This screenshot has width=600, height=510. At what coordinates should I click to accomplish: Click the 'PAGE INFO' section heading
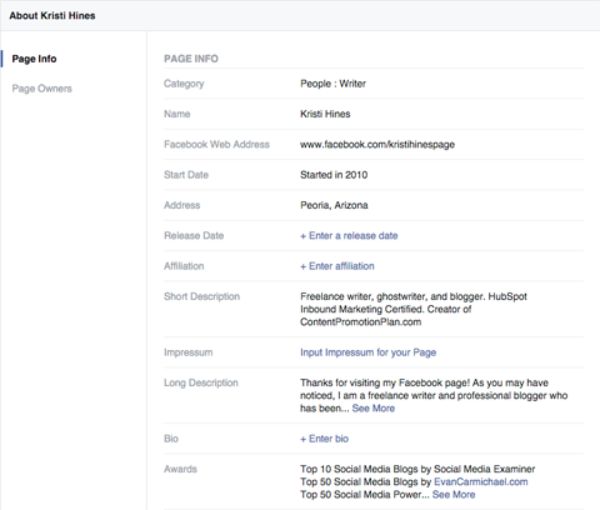pos(190,59)
